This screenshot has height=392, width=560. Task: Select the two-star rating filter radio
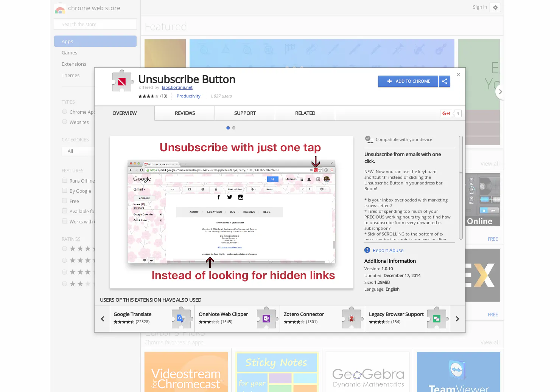[65, 284]
